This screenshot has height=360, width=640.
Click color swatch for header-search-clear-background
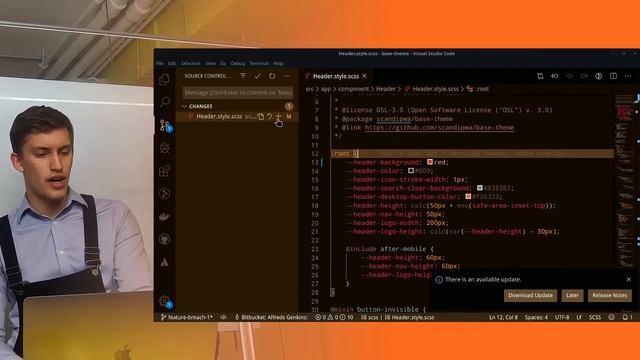pos(480,188)
